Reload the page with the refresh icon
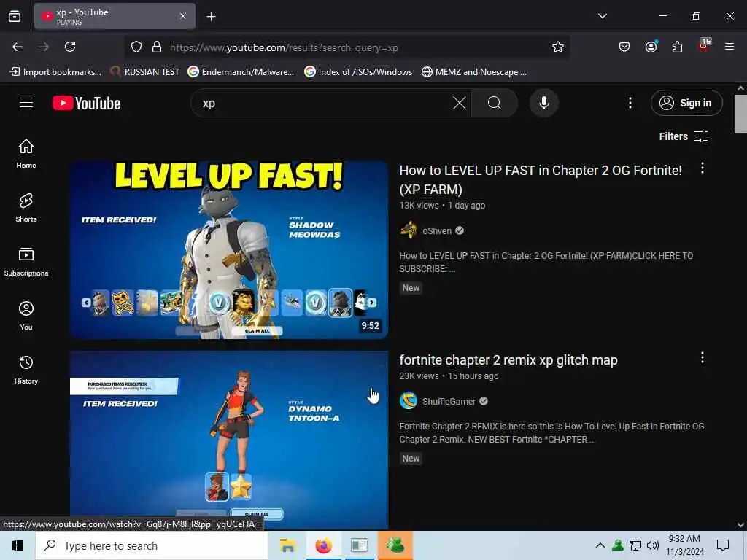747x560 pixels. [70, 47]
